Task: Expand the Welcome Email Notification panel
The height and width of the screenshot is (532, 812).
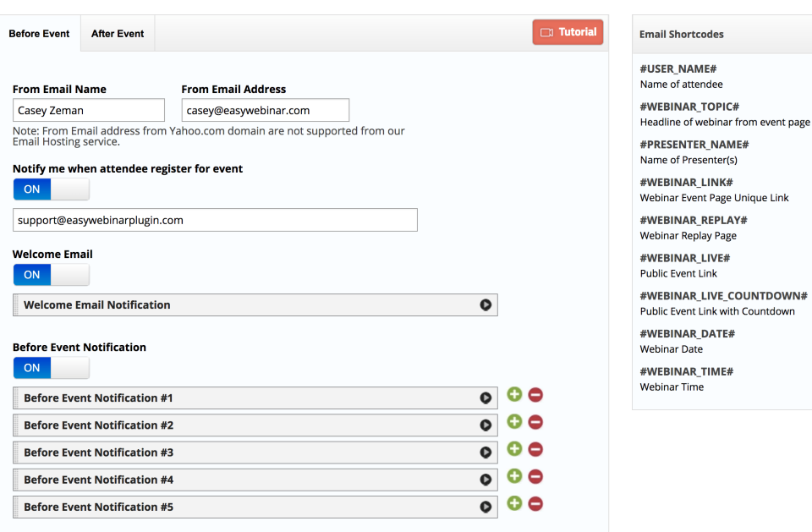Action: click(486, 304)
